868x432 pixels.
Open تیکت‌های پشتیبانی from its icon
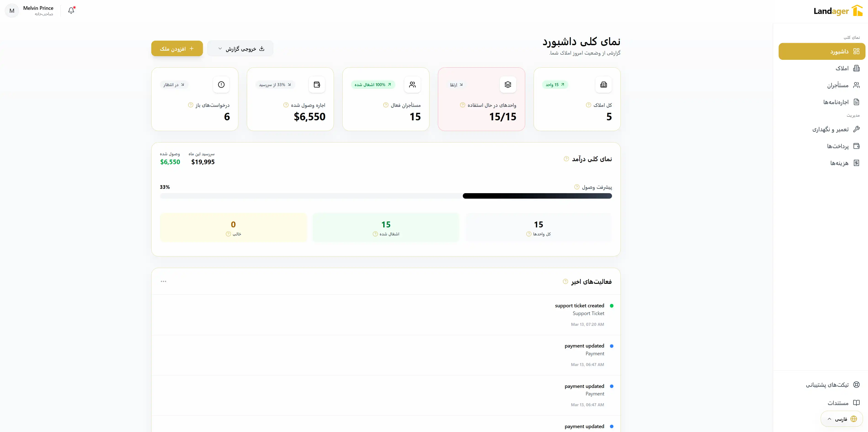click(x=857, y=384)
